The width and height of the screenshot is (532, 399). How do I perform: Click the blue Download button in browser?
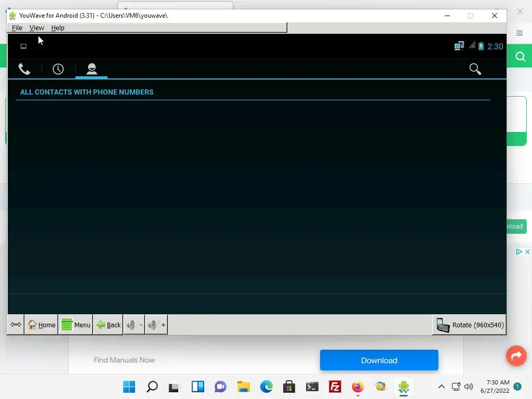pos(379,361)
